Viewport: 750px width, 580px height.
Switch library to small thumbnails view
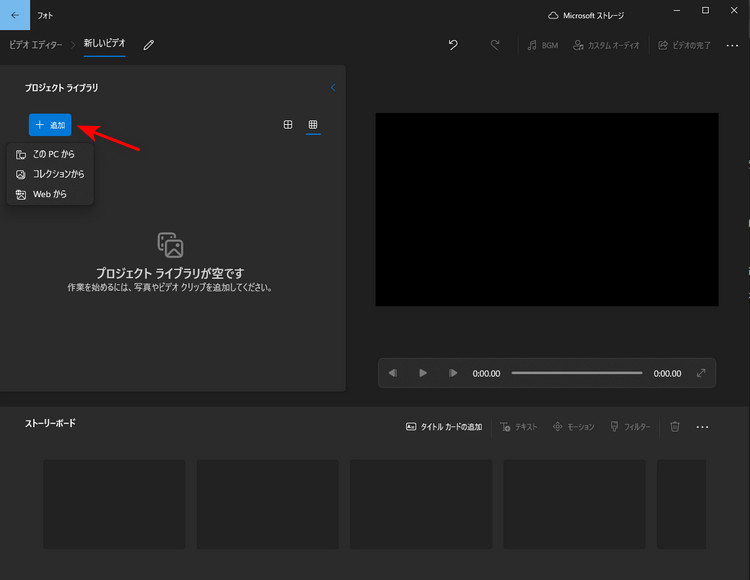[x=313, y=125]
